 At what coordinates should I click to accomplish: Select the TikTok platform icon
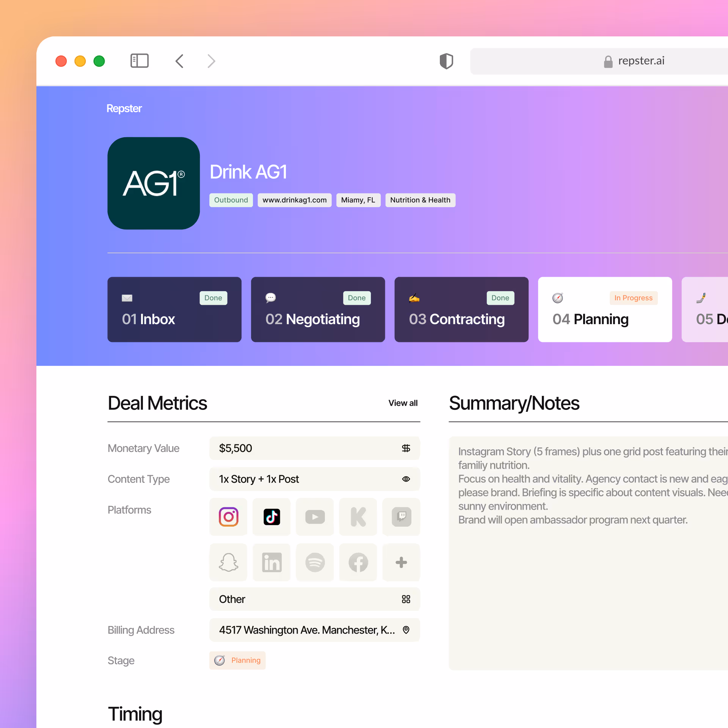(271, 516)
